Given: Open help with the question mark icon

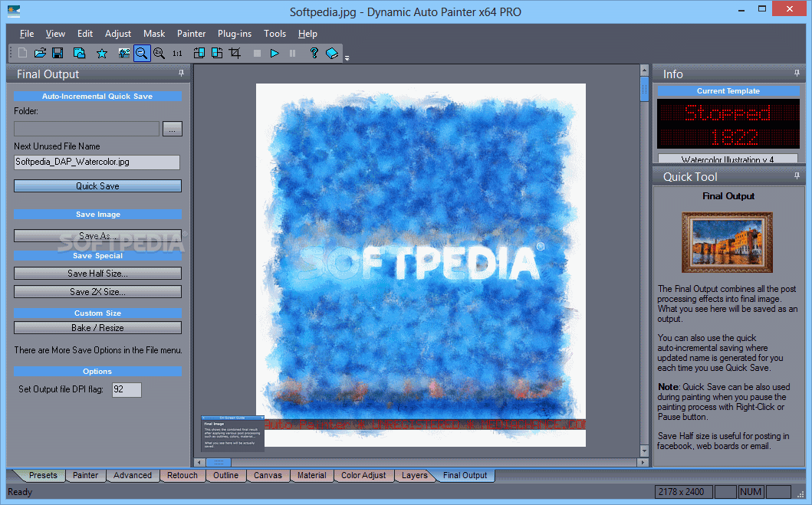Looking at the screenshot, I should pos(314,53).
